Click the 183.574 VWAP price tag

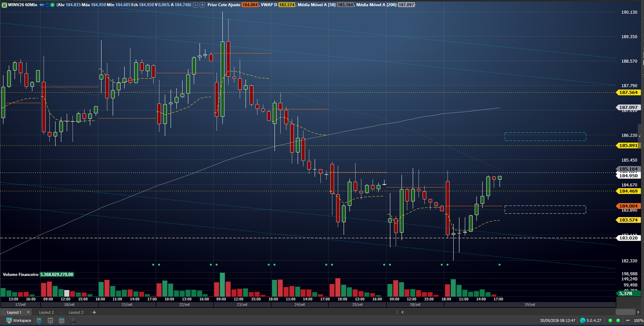pos(628,220)
